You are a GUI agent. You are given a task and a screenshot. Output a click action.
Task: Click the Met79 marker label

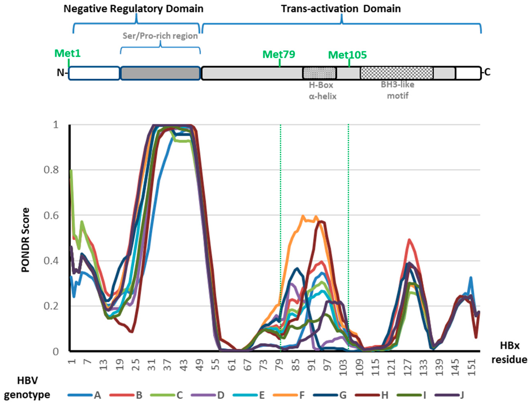pos(279,54)
